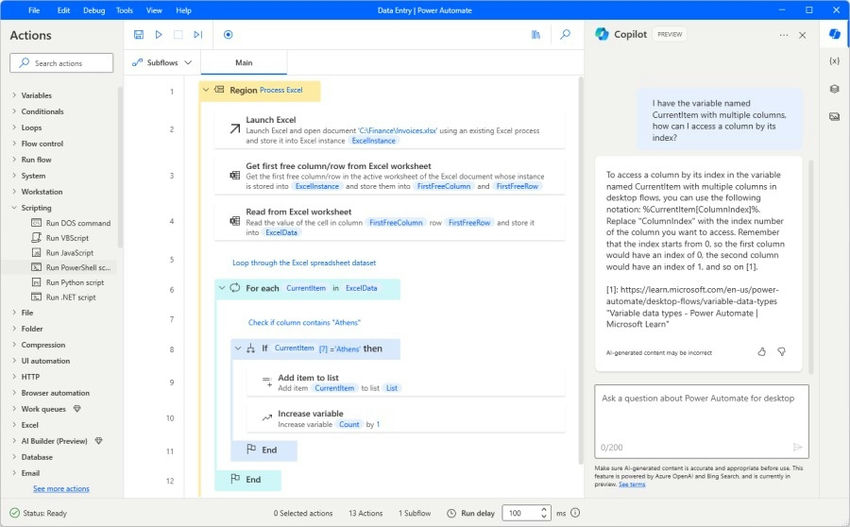
Task: Select the Loop through the Excel spreadsheet dataset comment
Action: tap(304, 262)
